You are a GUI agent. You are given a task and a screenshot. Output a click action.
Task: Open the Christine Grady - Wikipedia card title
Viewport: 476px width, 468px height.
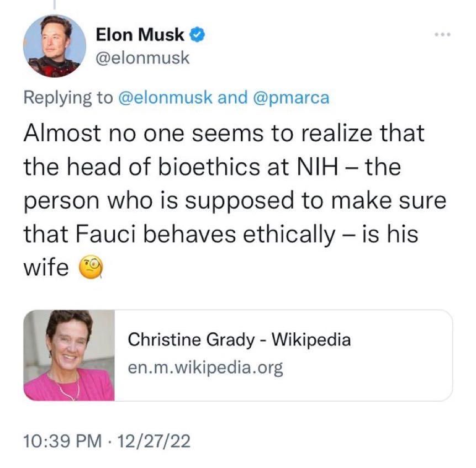tap(239, 339)
